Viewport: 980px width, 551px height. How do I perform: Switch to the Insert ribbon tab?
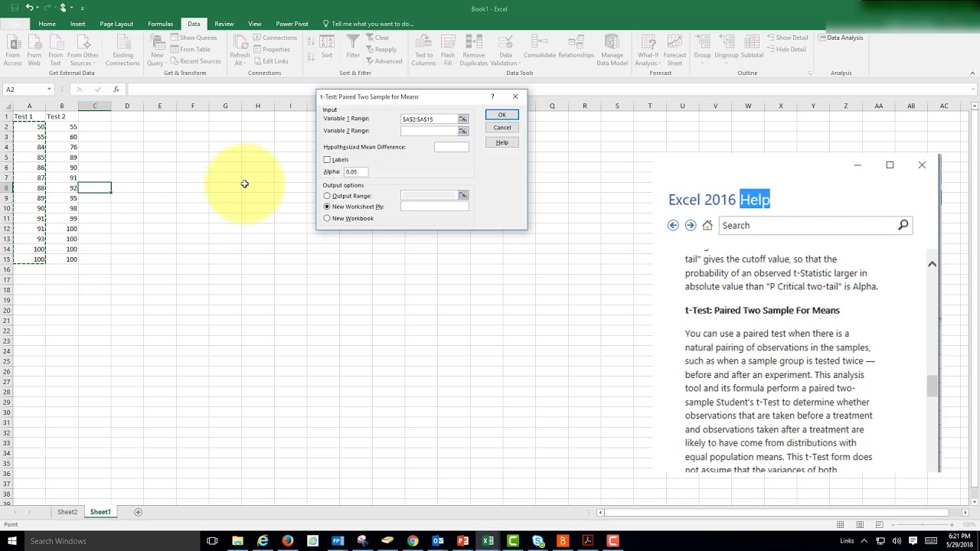pos(77,24)
